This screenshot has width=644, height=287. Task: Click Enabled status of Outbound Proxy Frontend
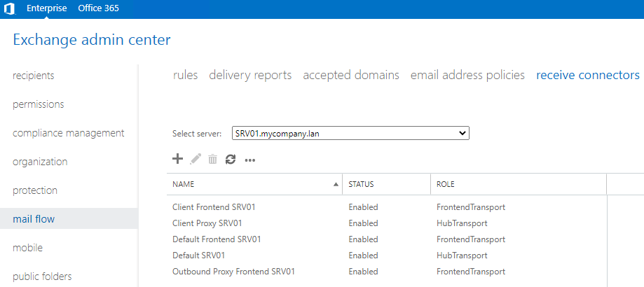tap(363, 272)
